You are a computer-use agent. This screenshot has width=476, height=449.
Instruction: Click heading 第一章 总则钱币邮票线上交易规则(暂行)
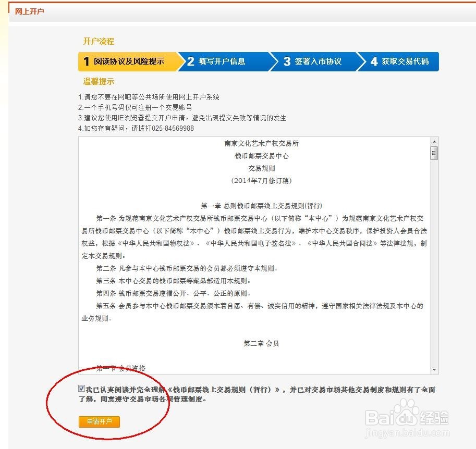[x=261, y=206]
